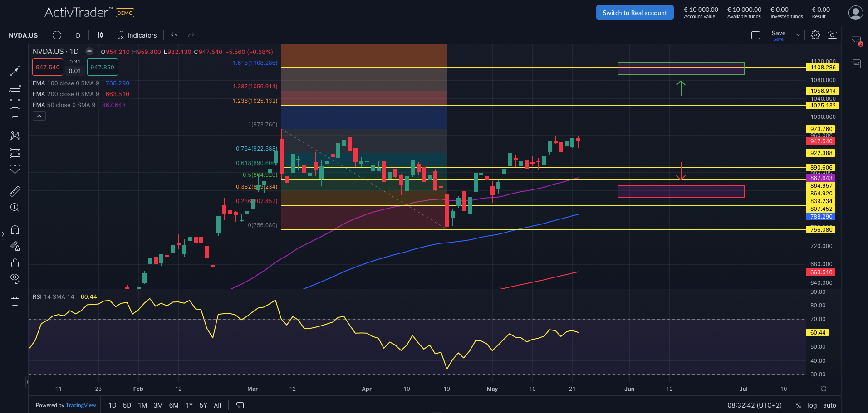Toggle hide all drawings eye icon

tap(15, 278)
